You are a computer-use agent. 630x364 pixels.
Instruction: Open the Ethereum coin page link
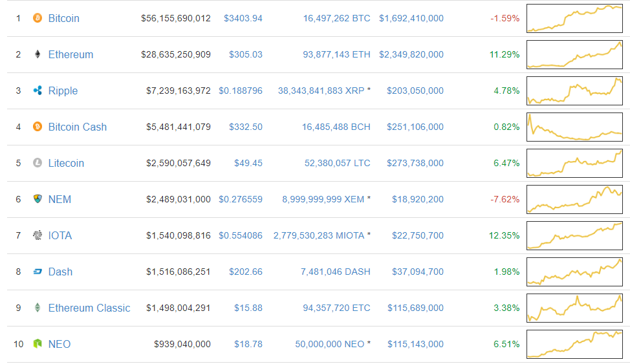click(x=71, y=55)
